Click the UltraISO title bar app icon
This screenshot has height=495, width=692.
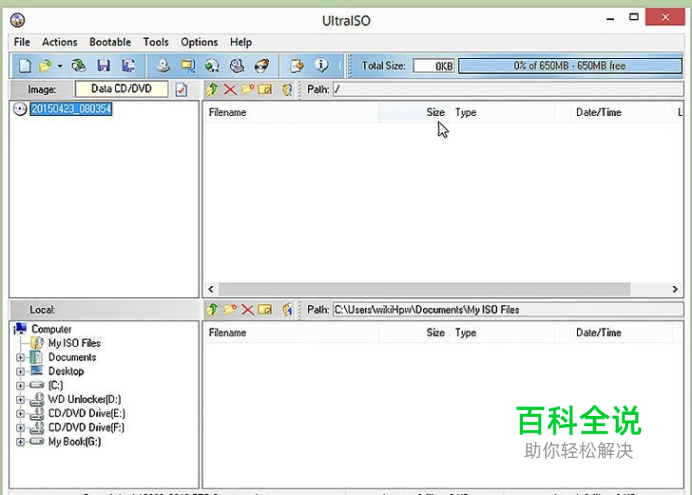pos(18,20)
